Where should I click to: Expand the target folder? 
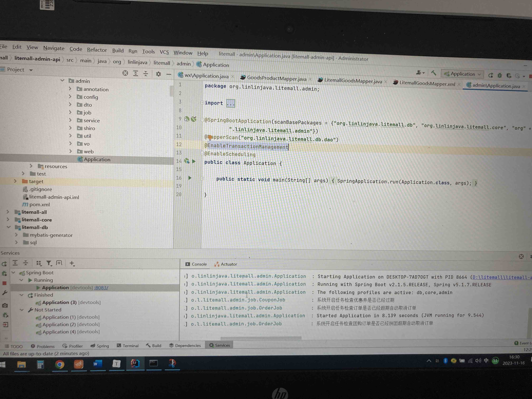(15, 181)
